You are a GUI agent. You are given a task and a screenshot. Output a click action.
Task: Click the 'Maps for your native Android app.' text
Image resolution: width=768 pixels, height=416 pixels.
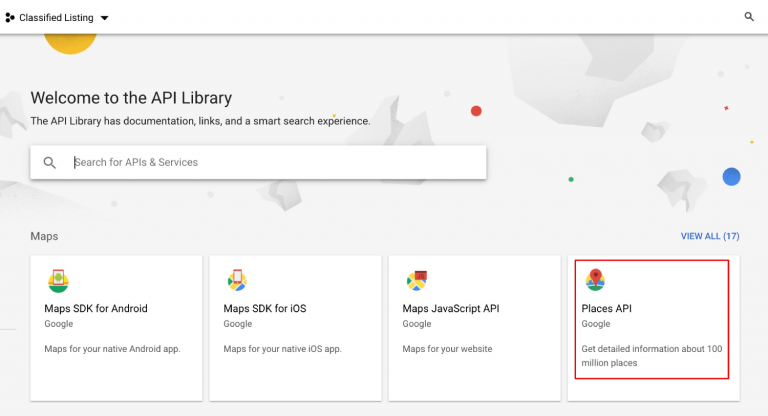pos(112,349)
